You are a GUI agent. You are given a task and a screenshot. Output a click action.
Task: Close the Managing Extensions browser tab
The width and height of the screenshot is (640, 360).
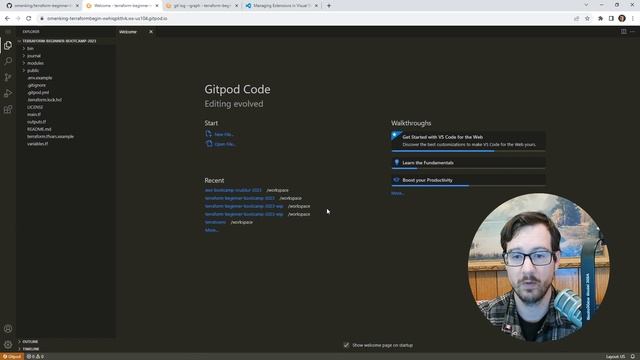click(316, 6)
